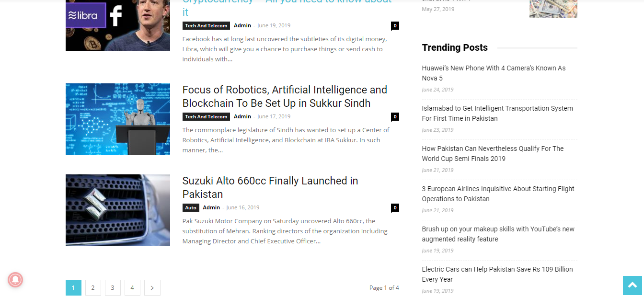
Task: Open trending post about Islamabad transportation system
Action: [497, 113]
